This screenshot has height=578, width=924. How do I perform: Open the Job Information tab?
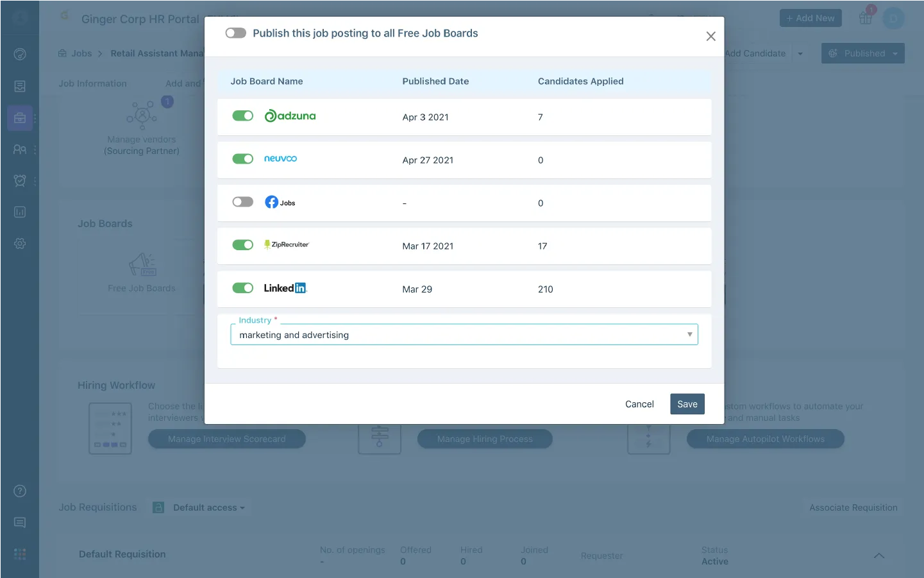coord(92,83)
